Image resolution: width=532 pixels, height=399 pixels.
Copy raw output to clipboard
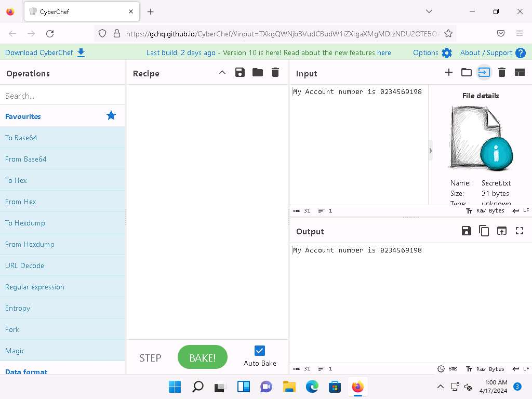point(484,231)
